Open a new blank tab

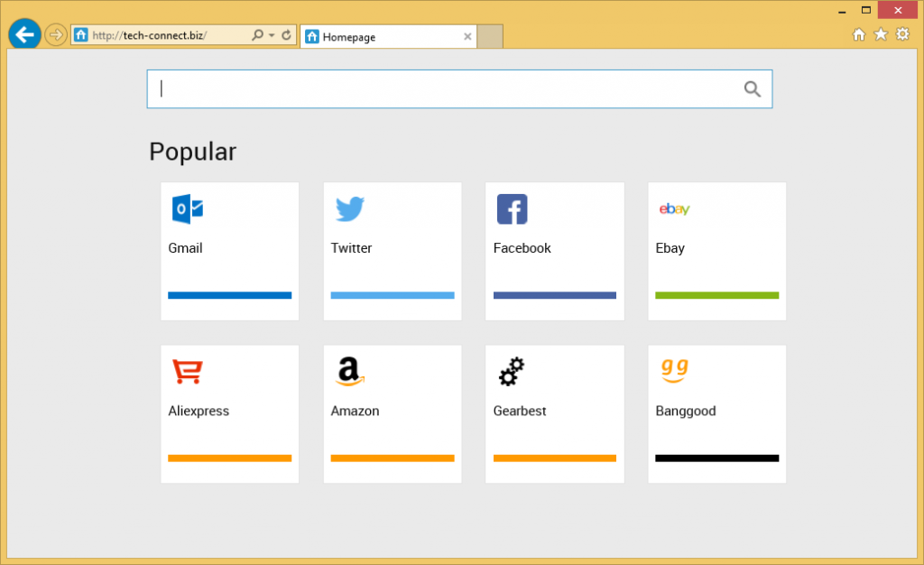(x=490, y=37)
